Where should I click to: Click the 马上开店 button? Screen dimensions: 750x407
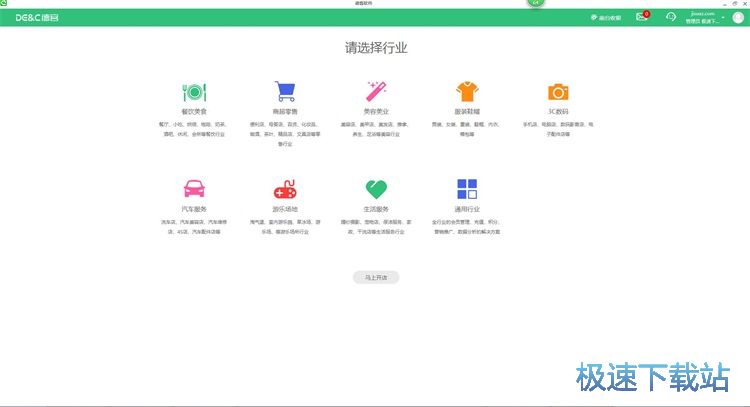click(x=376, y=277)
